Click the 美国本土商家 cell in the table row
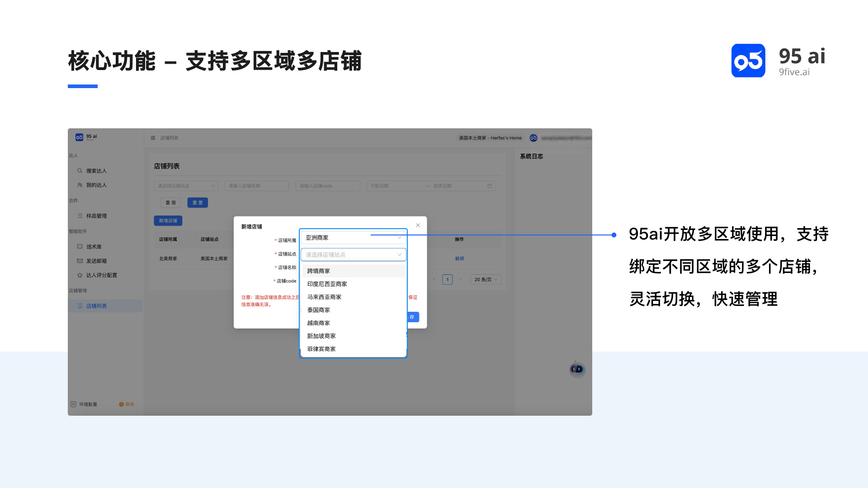 214,258
